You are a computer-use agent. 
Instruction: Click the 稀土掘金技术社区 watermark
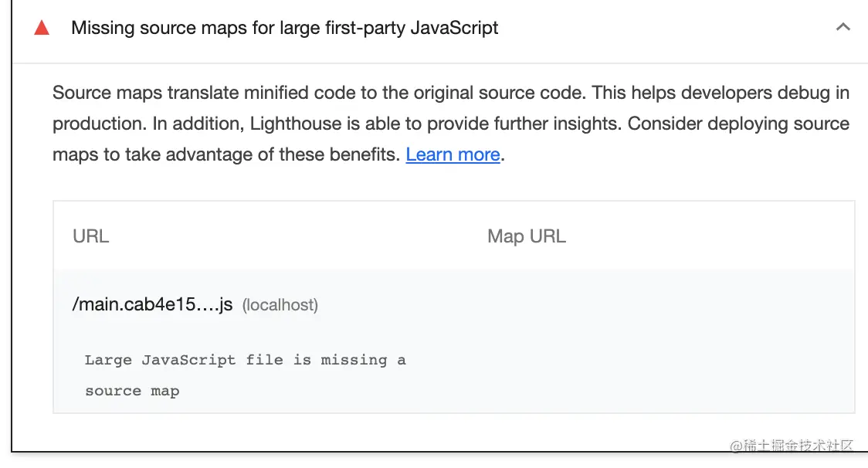(x=793, y=446)
